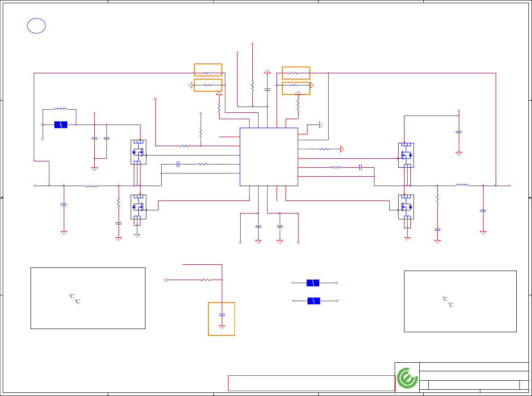Select the output inductor on the right rail
This screenshot has width=532, height=396.
coord(462,185)
